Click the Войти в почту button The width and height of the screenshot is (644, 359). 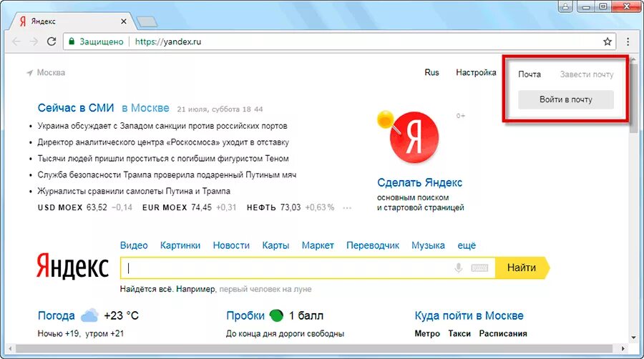[566, 99]
